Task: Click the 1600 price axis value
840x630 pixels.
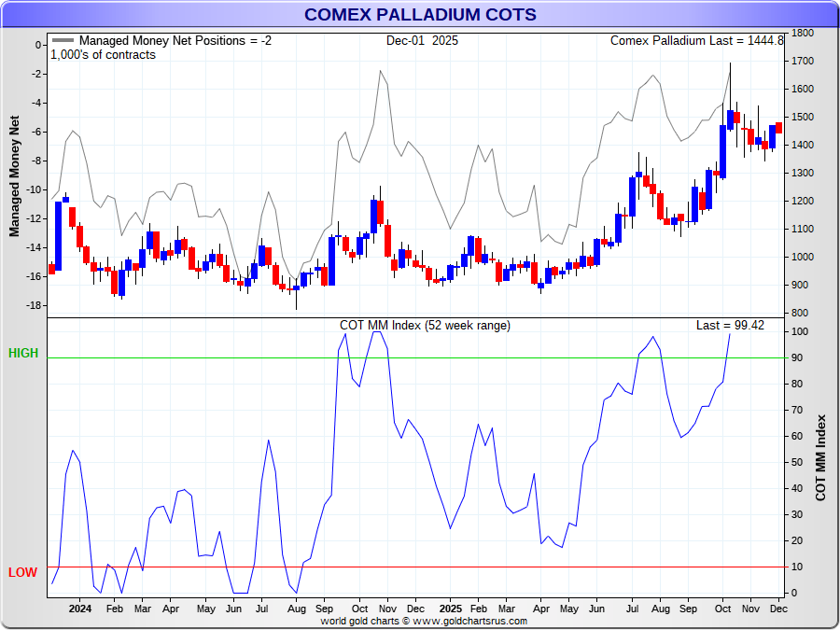Action: click(x=803, y=89)
